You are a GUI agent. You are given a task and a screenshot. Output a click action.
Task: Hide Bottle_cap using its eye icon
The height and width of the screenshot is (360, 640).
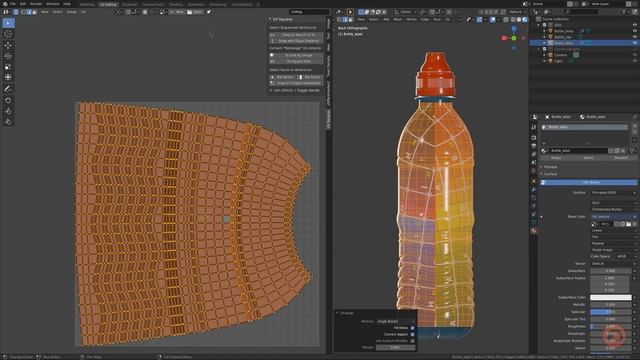tap(635, 37)
